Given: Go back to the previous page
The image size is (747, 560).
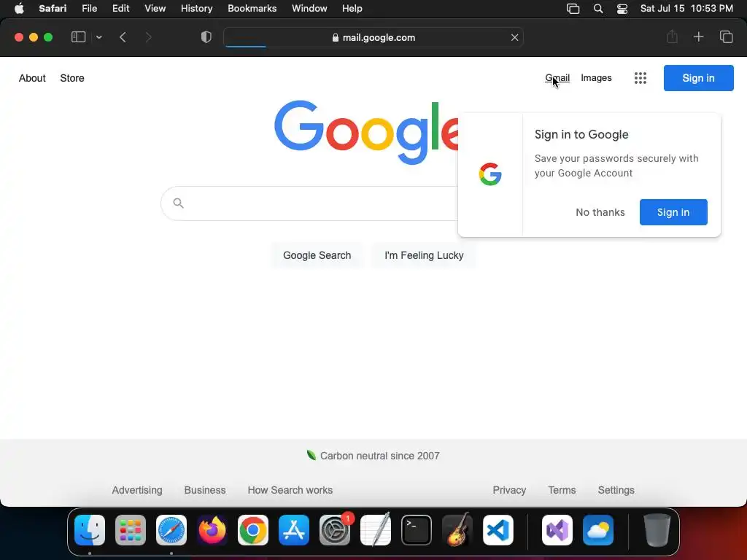Looking at the screenshot, I should click(x=123, y=37).
